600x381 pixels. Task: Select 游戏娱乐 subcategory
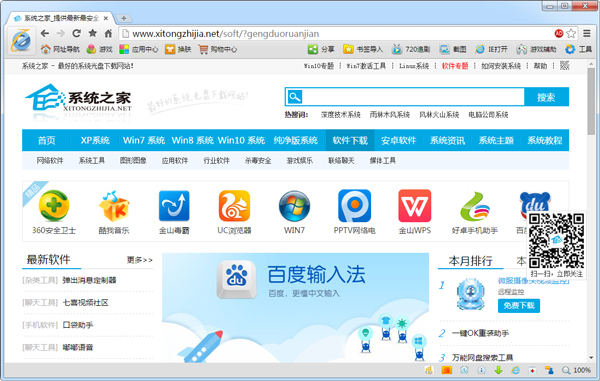[300, 161]
